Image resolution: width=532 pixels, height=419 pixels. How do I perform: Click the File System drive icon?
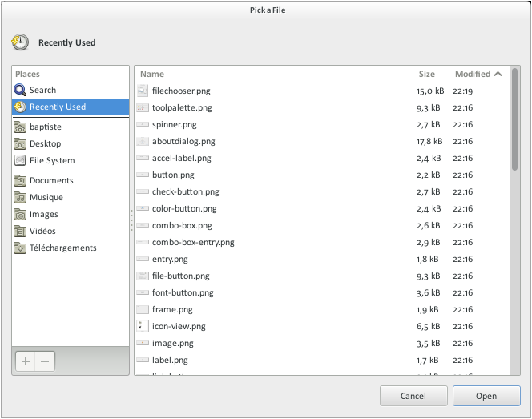[20, 161]
